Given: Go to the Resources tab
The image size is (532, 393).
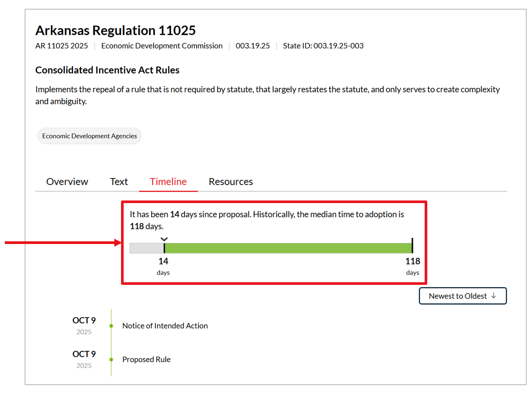Looking at the screenshot, I should (231, 182).
